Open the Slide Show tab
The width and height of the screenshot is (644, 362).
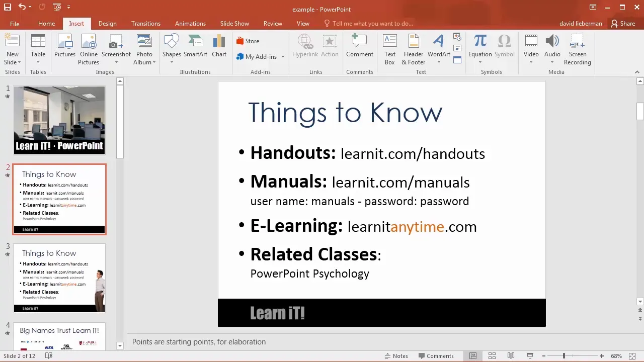click(234, 24)
